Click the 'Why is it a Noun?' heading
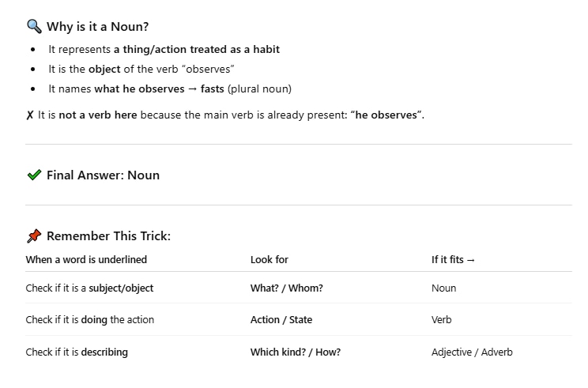 (97, 27)
